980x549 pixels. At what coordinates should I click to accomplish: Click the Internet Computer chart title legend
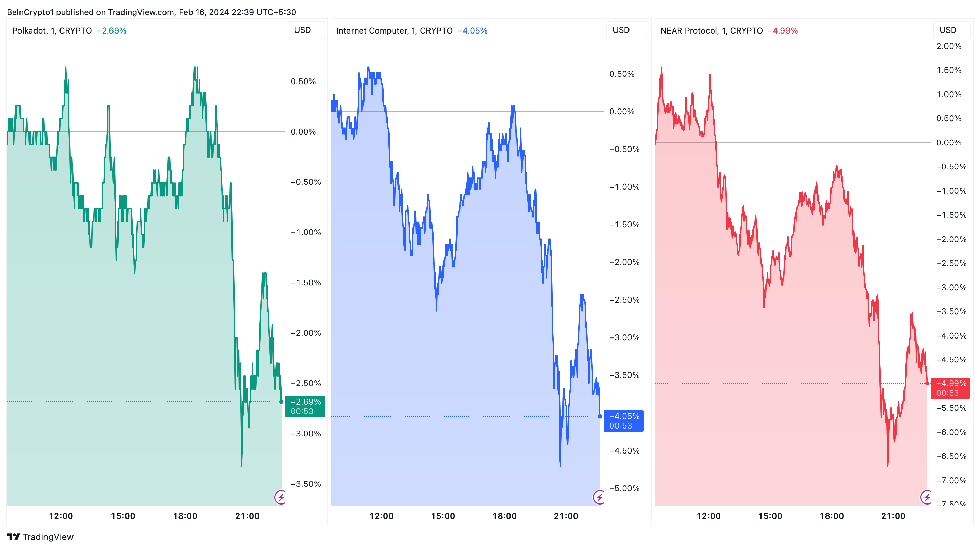[394, 30]
